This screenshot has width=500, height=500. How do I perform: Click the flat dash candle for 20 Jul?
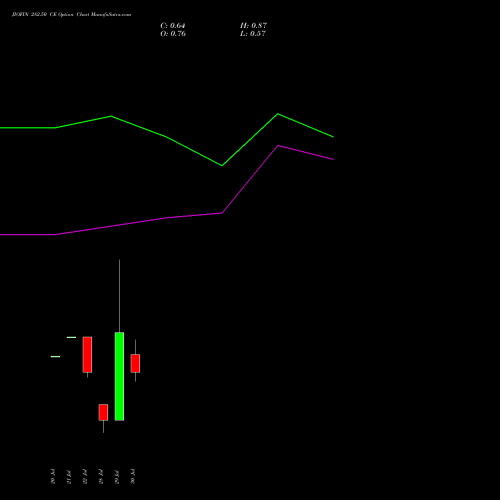click(55, 357)
